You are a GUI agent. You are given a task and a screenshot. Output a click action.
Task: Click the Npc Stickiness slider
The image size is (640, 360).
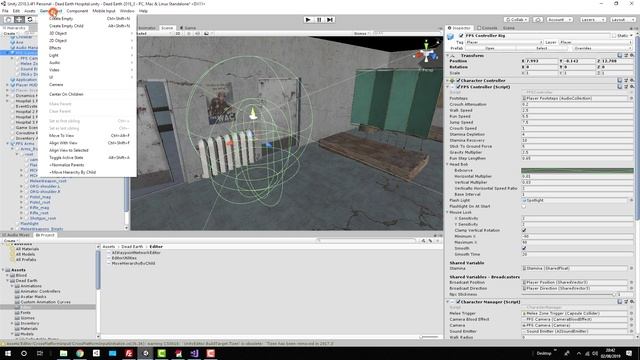tap(568, 294)
